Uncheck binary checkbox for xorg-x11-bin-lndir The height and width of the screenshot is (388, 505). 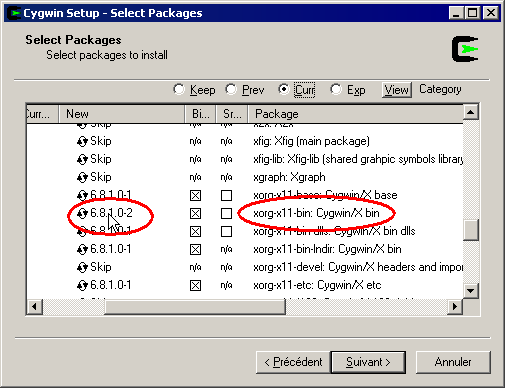pos(195,249)
